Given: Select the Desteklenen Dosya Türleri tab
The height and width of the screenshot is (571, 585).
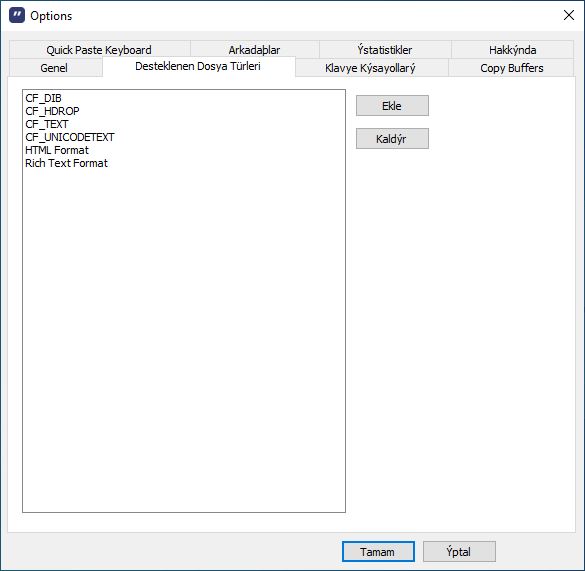Looking at the screenshot, I should tap(198, 66).
